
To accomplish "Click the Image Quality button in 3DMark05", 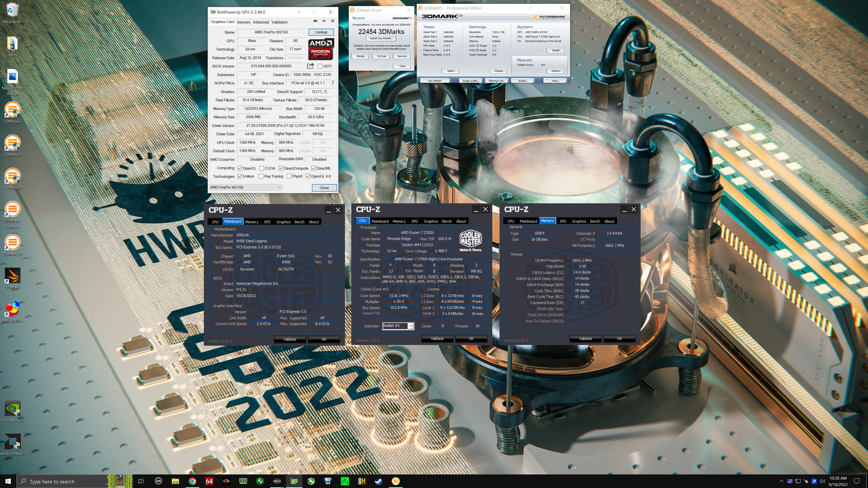I will coord(471,81).
